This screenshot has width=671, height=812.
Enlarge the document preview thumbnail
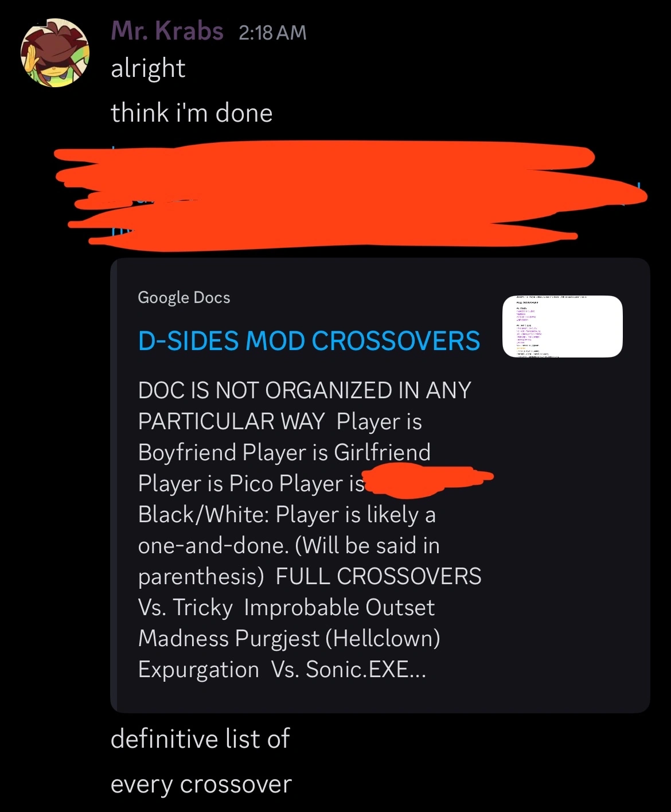pyautogui.click(x=563, y=327)
